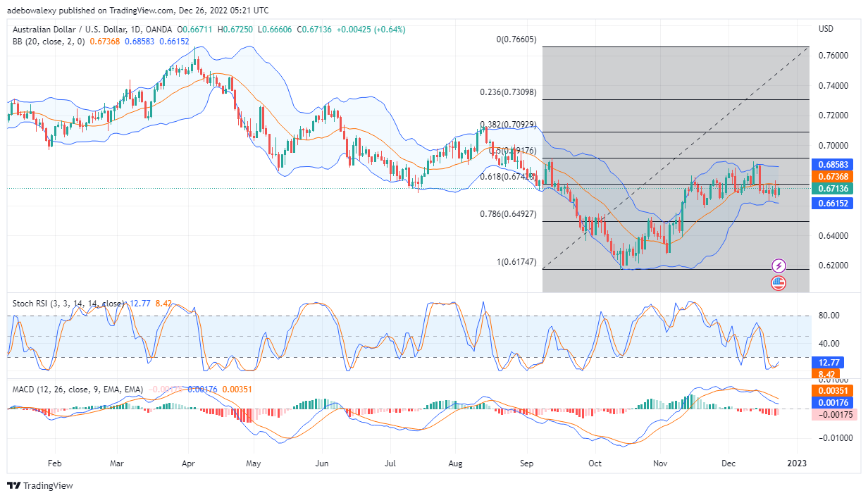The height and width of the screenshot is (498, 868).
Task: Click the 0(0.76605) Fibonacci level label
Action: point(517,39)
